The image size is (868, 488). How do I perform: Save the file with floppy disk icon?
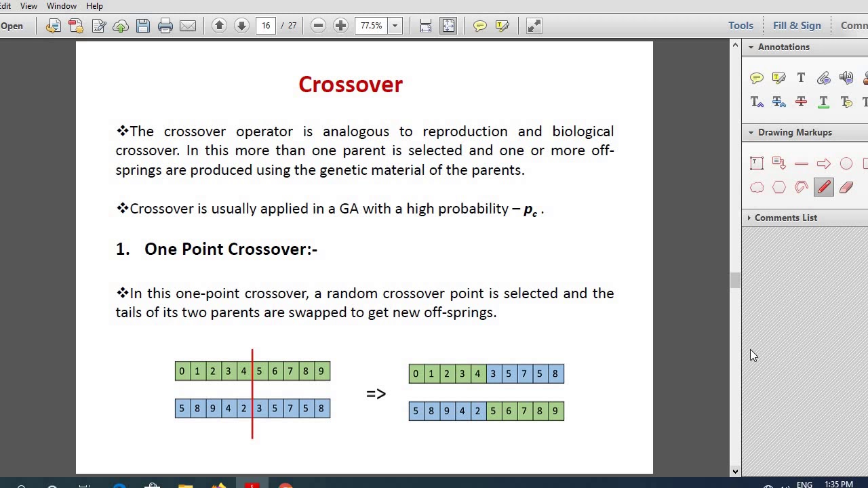click(143, 26)
